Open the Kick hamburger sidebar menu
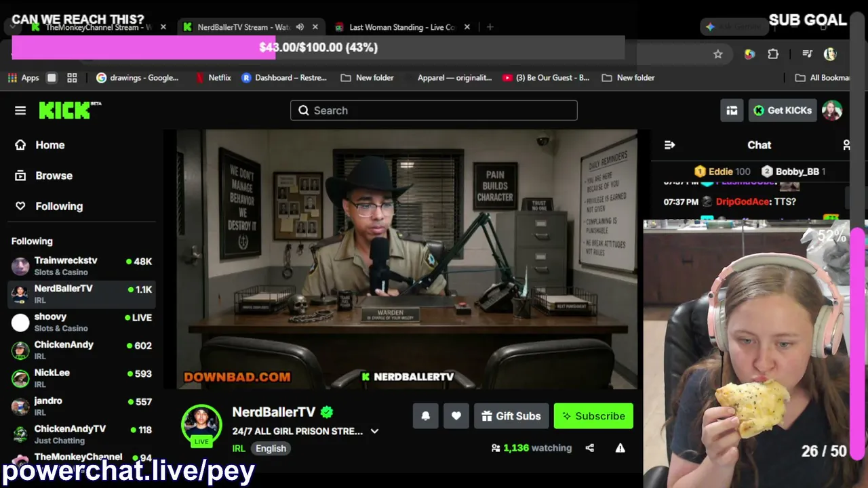 (x=20, y=110)
